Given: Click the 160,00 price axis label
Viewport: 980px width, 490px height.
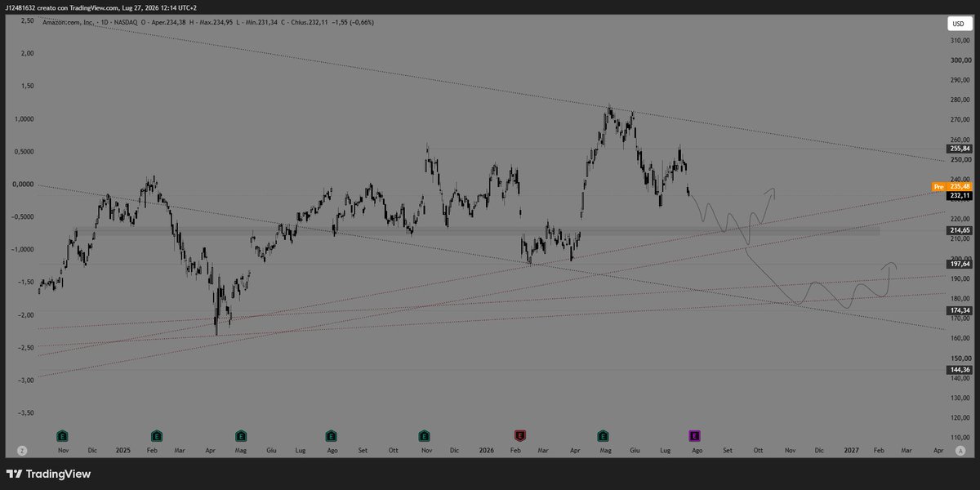Looking at the screenshot, I should click(959, 337).
